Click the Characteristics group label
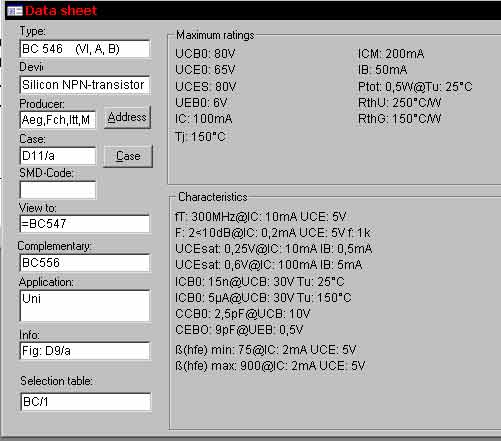Screen dimensions: 501x441 [213, 197]
